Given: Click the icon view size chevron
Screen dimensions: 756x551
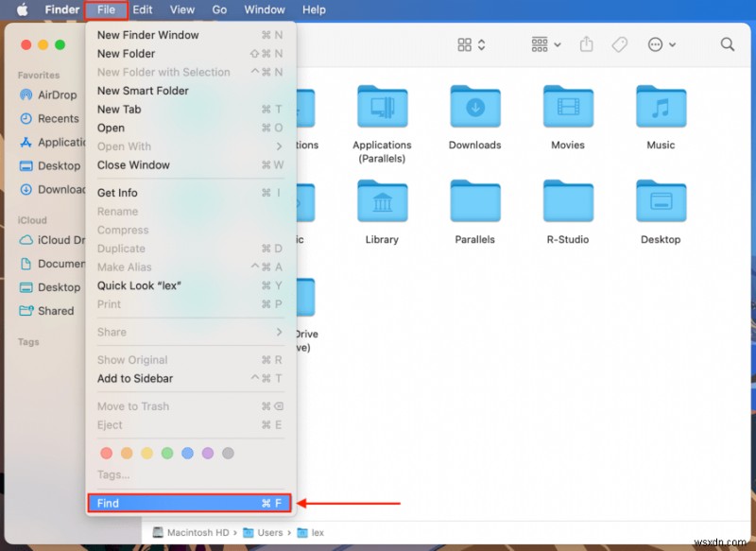Looking at the screenshot, I should [x=480, y=43].
